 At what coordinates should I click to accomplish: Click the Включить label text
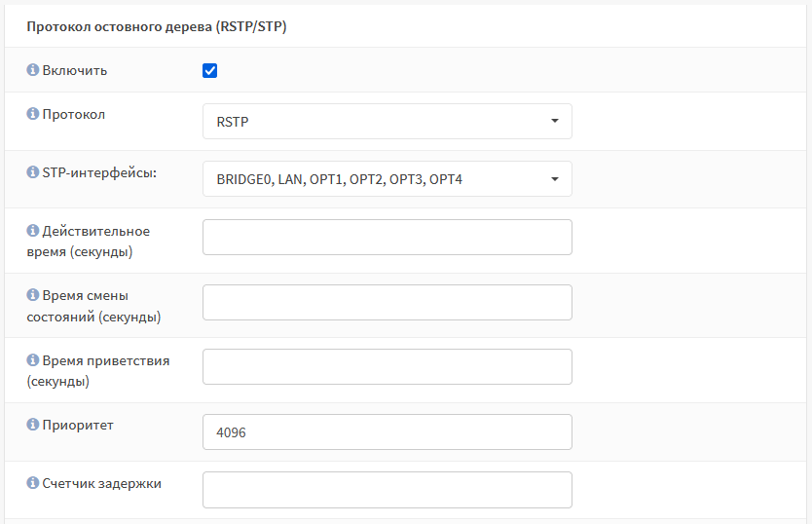click(75, 70)
